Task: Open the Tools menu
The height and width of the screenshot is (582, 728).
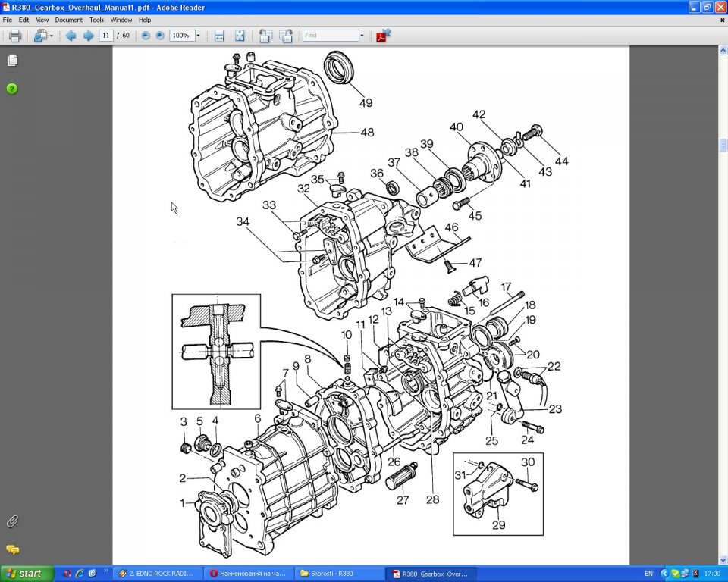Action: pos(96,20)
